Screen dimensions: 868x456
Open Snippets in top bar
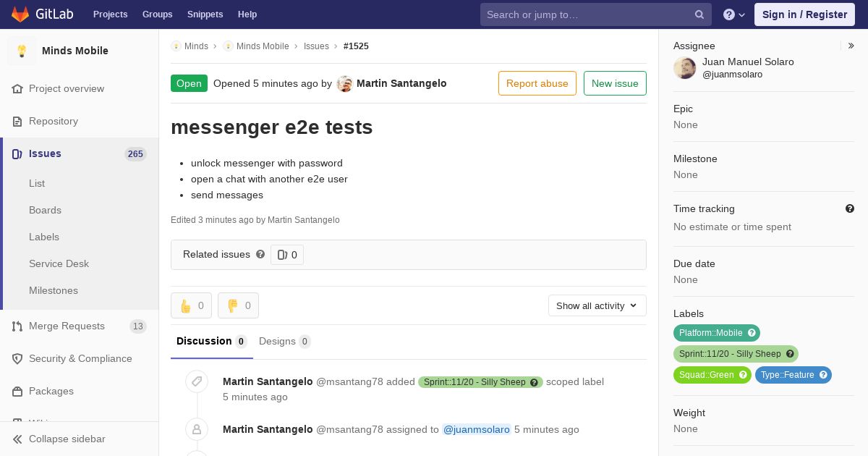[x=205, y=14]
